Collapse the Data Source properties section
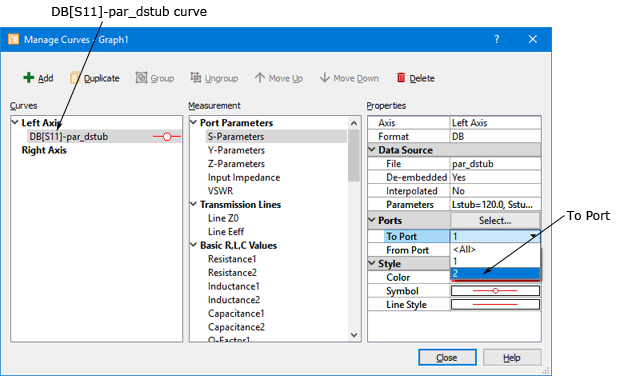 tap(372, 150)
